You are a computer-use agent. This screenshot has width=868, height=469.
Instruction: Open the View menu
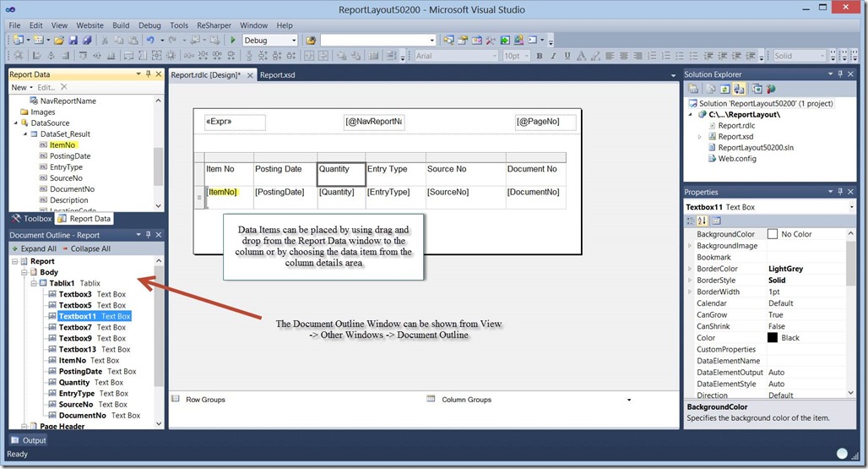(59, 25)
